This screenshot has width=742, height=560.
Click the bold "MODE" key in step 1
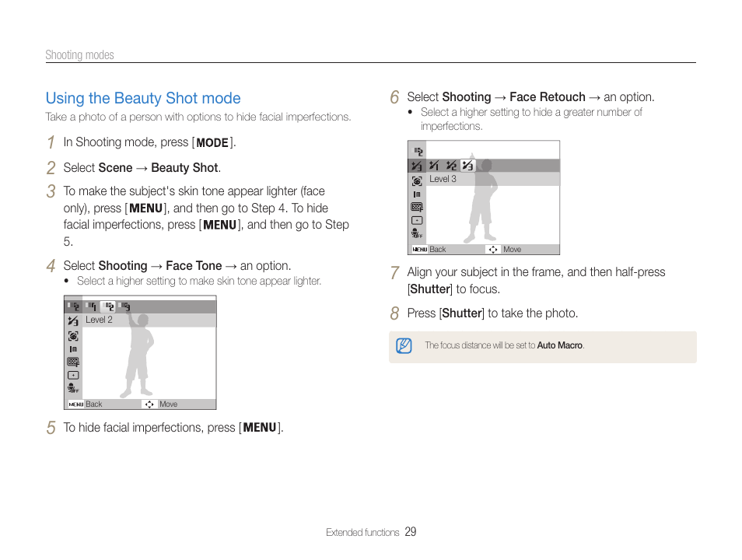[x=212, y=142]
